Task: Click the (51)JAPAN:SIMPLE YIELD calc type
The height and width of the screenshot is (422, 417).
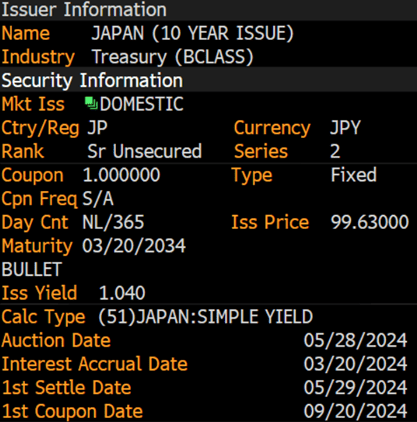Action: 206,317
